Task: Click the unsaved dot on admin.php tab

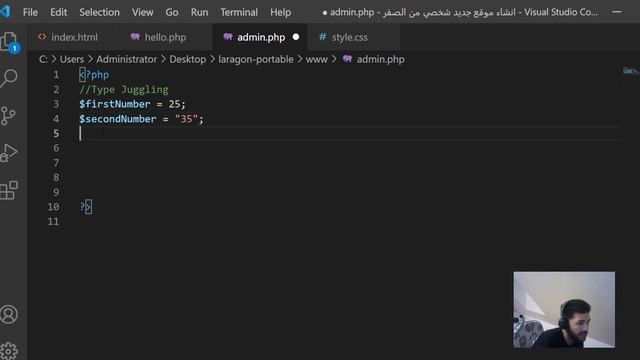Action: (x=296, y=37)
